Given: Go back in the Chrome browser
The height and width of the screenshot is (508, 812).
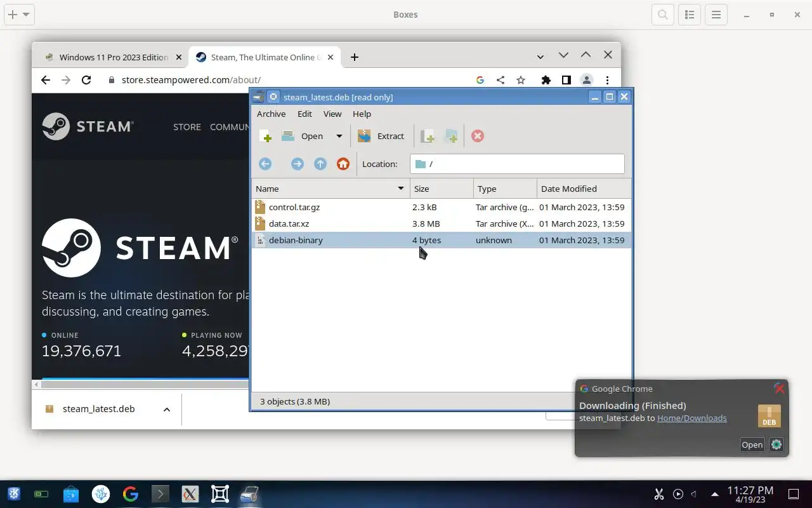Looking at the screenshot, I should point(45,80).
